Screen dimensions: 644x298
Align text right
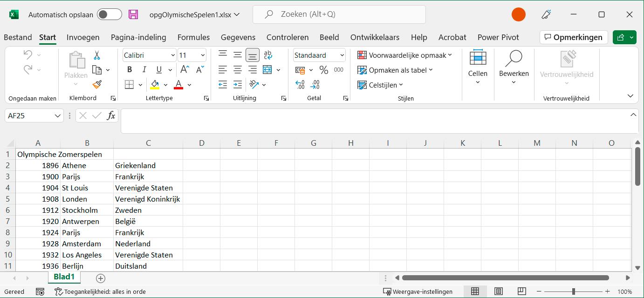pyautogui.click(x=253, y=70)
